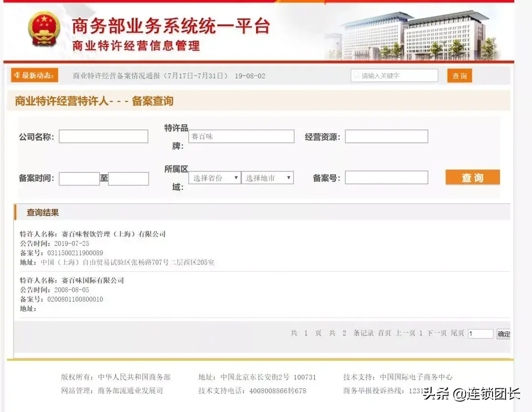Click the ministry building banner image
The image size is (532, 412).
pos(412,35)
